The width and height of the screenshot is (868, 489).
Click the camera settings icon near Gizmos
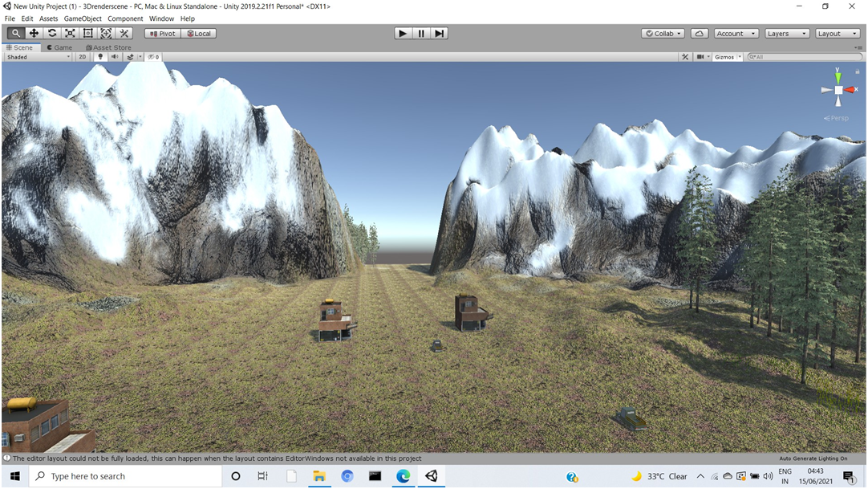point(701,56)
